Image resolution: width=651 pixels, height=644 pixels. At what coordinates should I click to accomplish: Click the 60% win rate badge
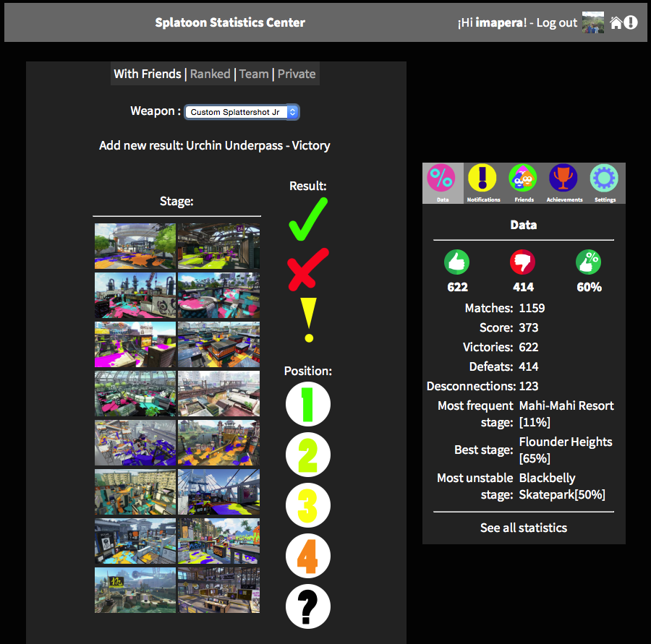(588, 262)
